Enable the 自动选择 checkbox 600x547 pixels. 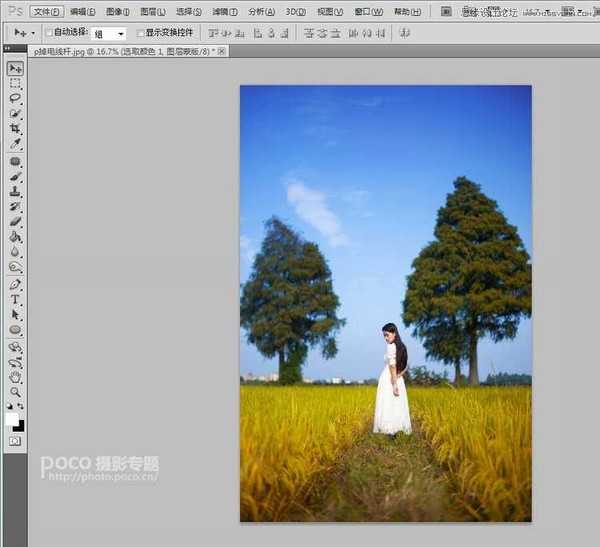tap(50, 33)
